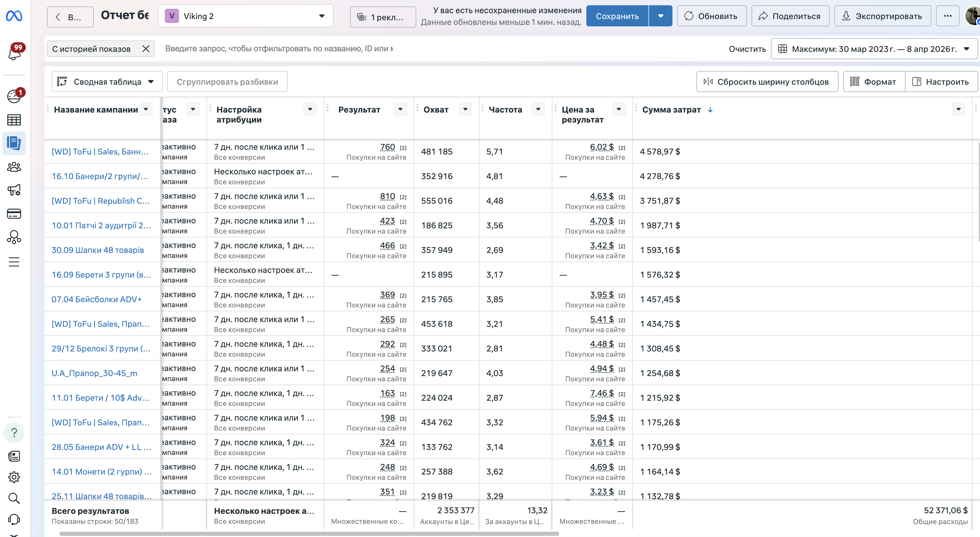Click reach value 555 016
The image size is (980, 537).
click(x=437, y=201)
